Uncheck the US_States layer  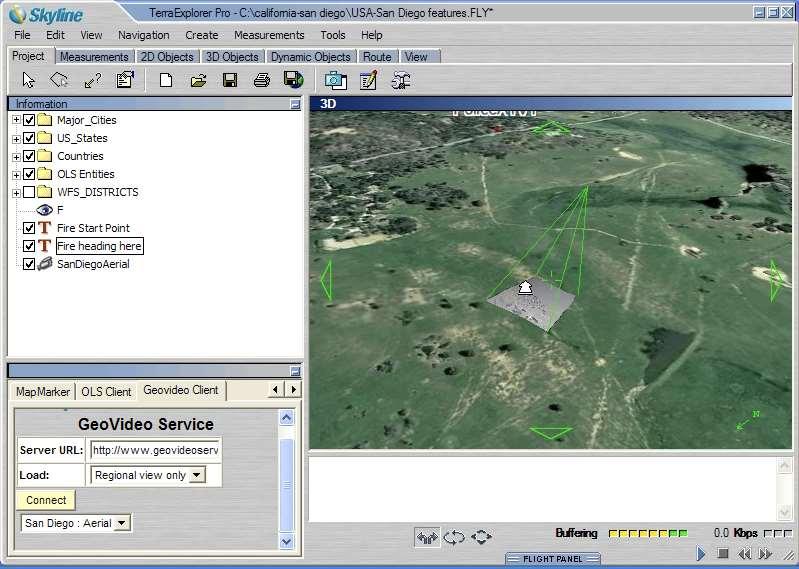(x=29, y=138)
